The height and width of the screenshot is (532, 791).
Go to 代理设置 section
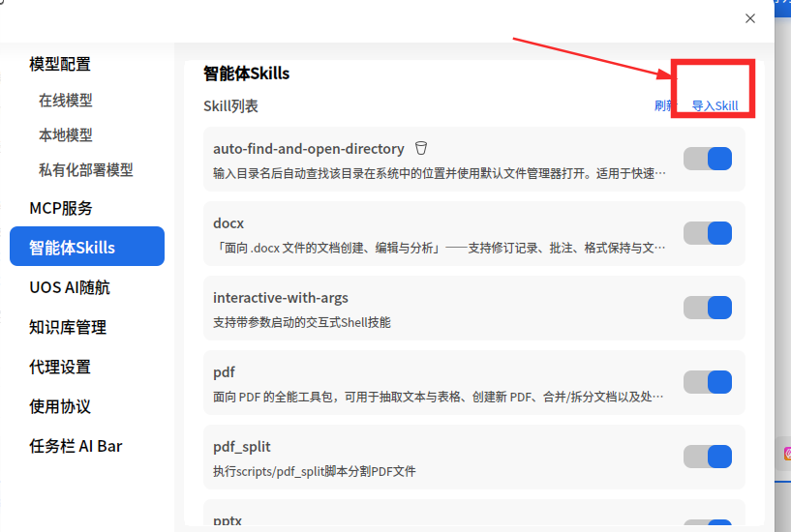pos(60,368)
